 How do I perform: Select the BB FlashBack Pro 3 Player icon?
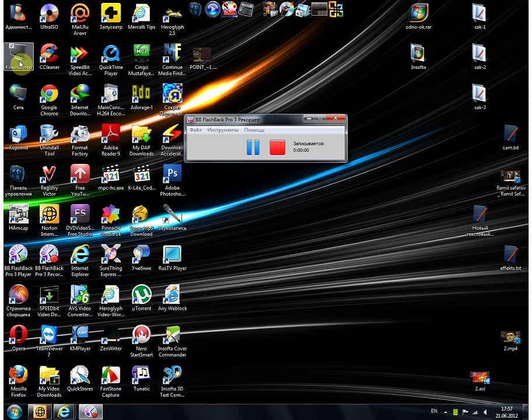point(18,261)
